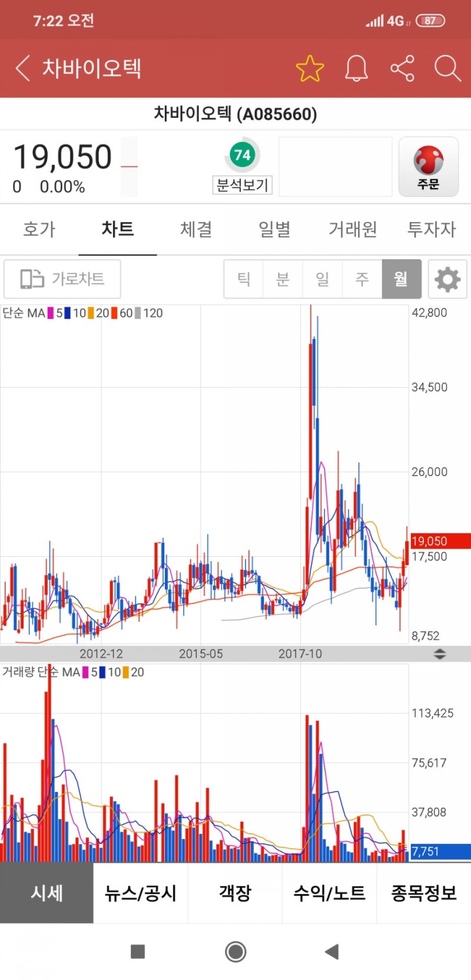
Task: Tap the 113,425 volume axis label
Action: tap(432, 713)
